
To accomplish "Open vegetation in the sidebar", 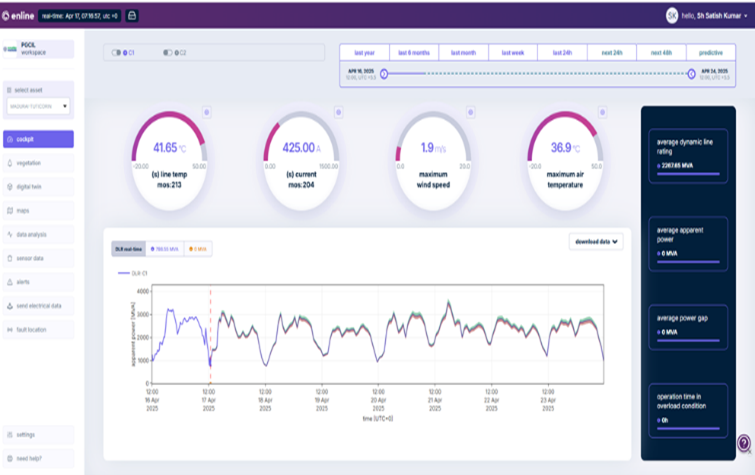I will pyautogui.click(x=38, y=163).
